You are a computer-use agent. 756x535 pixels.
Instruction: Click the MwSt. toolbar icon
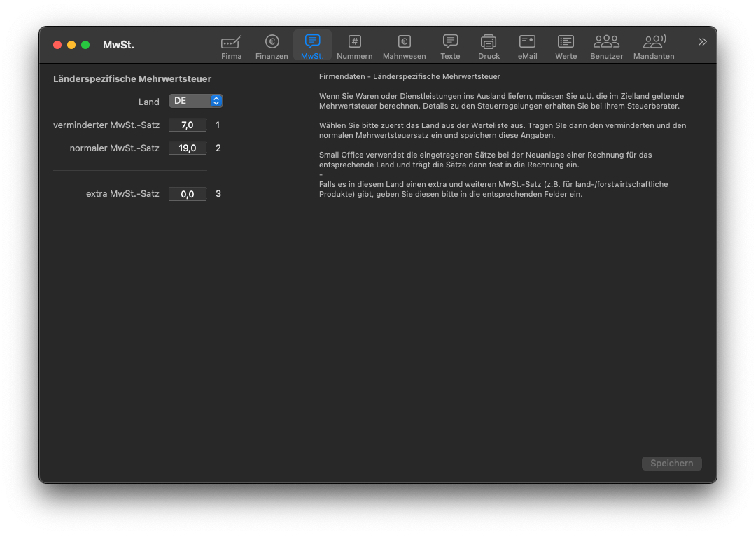point(312,42)
